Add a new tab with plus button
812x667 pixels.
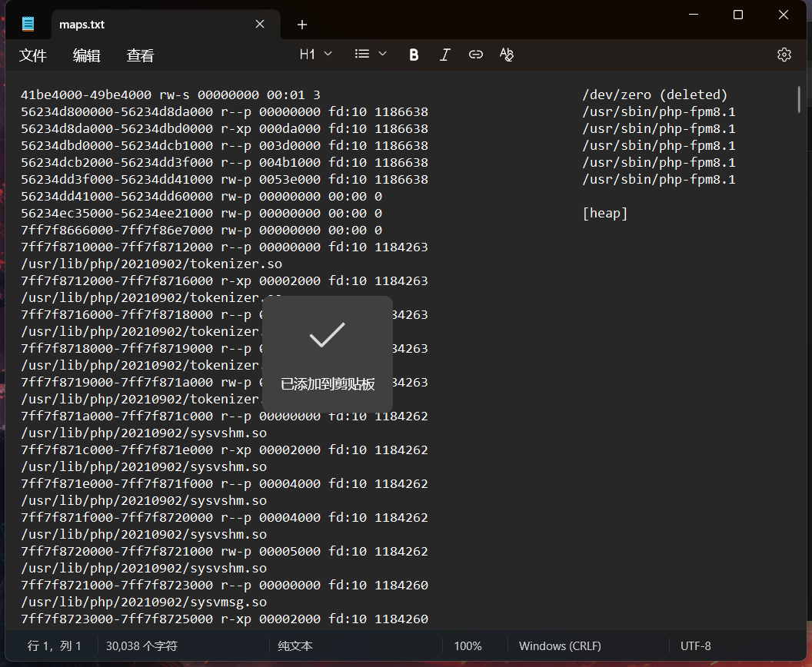click(302, 25)
